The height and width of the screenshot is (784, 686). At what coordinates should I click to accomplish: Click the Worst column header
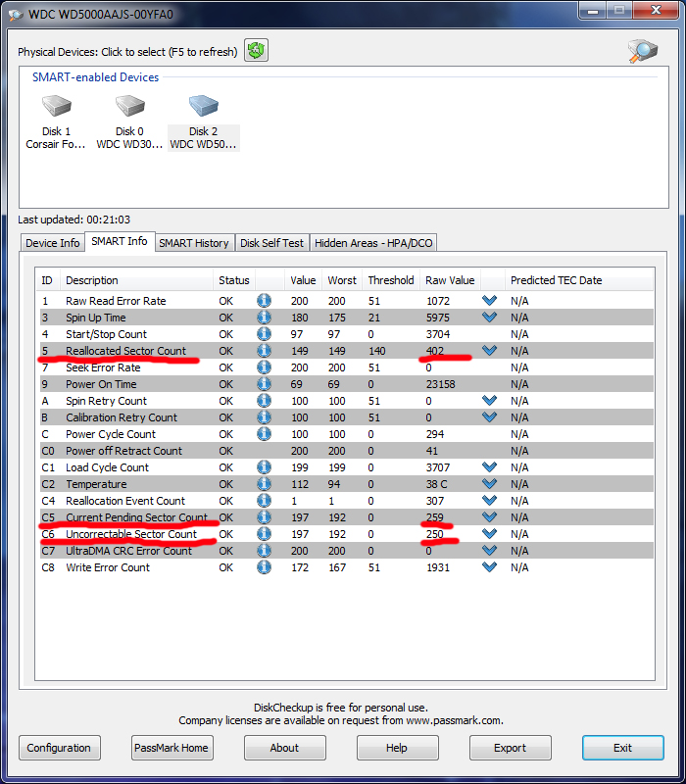tap(342, 280)
